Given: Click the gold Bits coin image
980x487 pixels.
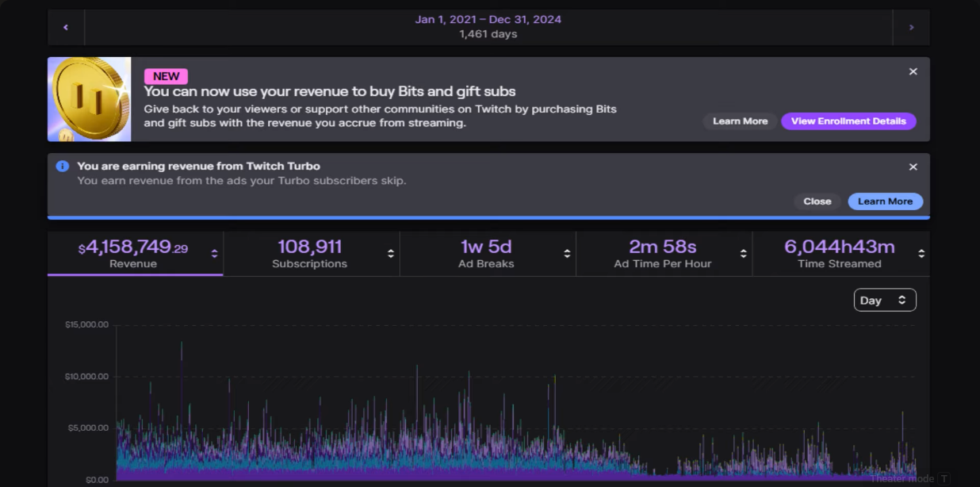Looking at the screenshot, I should pyautogui.click(x=90, y=99).
